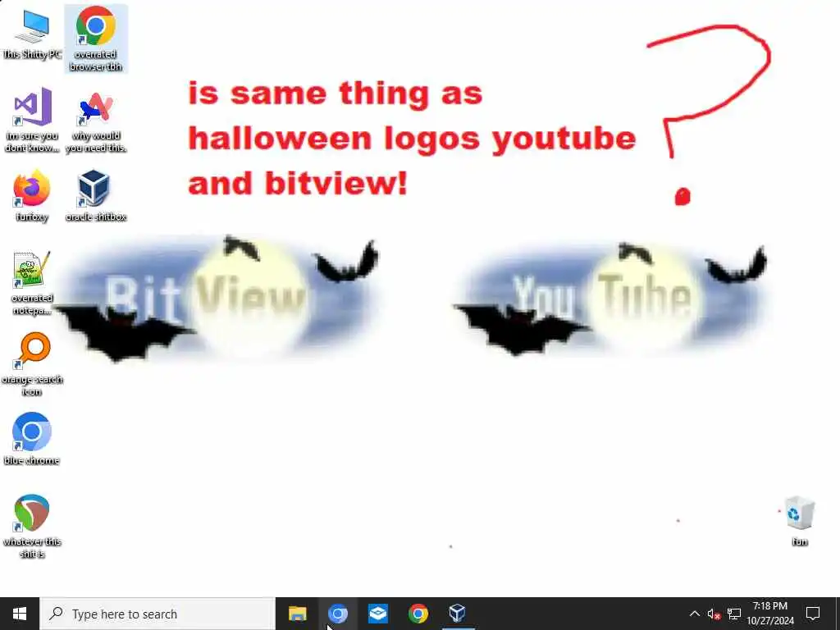Select the 'fun' Recycle Bin icon
Screen dimensions: 840x630
point(799,521)
